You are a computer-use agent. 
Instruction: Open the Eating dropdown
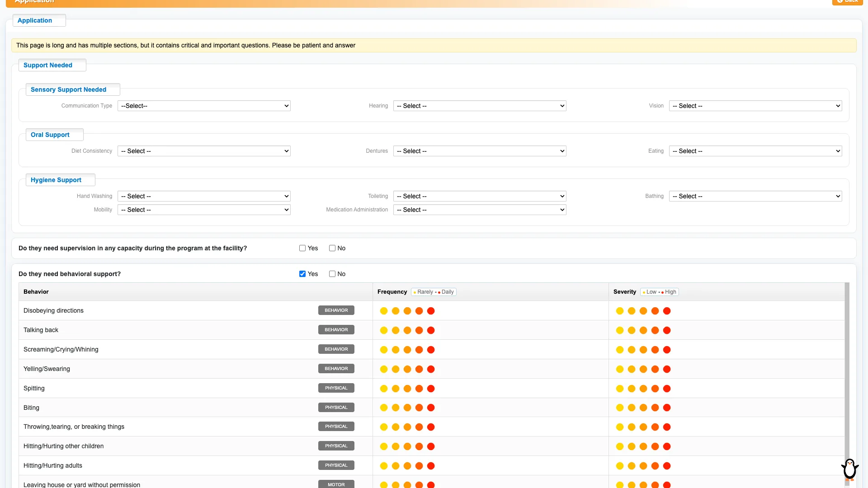[x=755, y=151]
